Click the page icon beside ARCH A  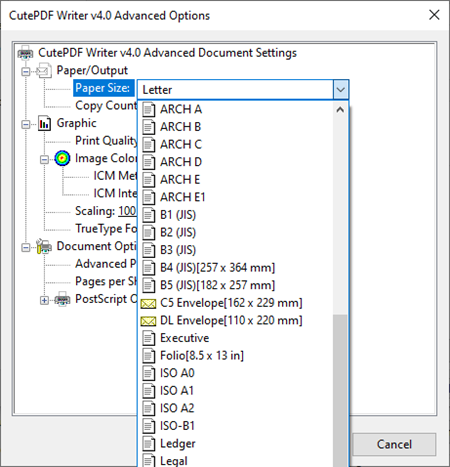click(x=149, y=110)
